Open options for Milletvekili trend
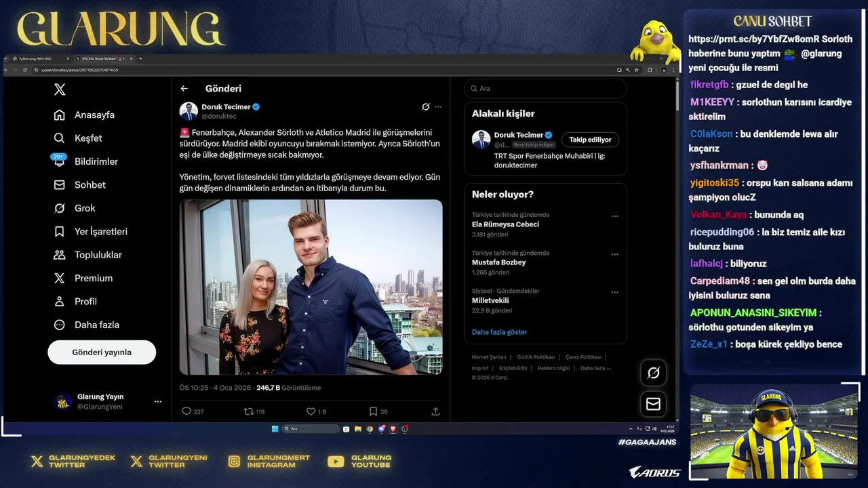Image resolution: width=868 pixels, height=488 pixels. click(x=614, y=292)
